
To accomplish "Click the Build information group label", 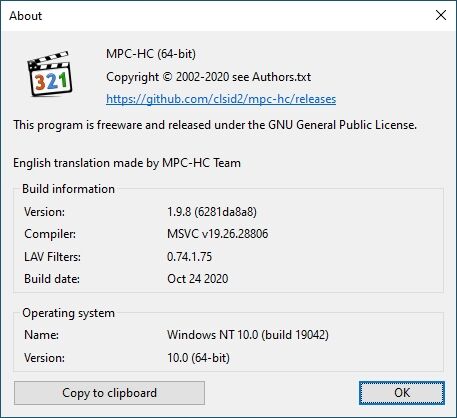I will pyautogui.click(x=68, y=189).
